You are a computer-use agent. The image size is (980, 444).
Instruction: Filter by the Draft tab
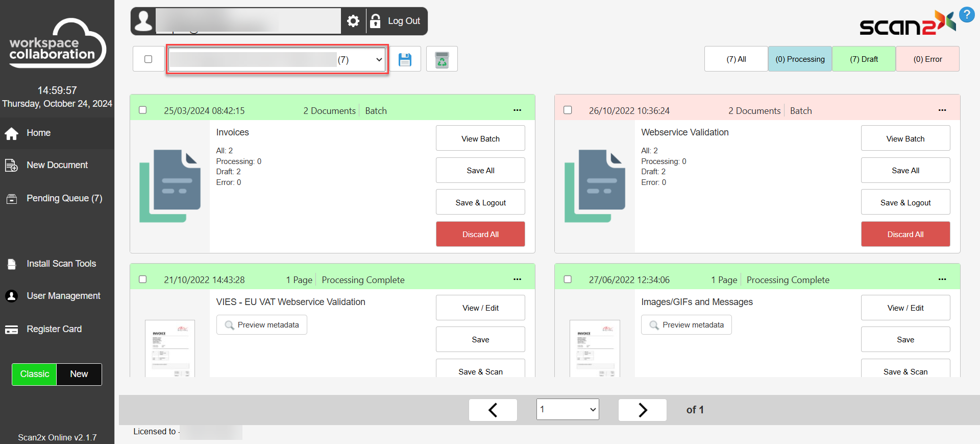click(864, 59)
